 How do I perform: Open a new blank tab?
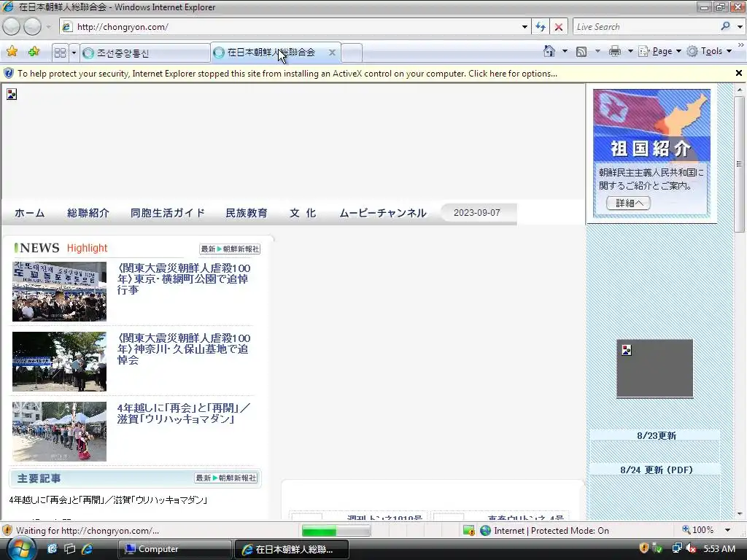coord(352,52)
